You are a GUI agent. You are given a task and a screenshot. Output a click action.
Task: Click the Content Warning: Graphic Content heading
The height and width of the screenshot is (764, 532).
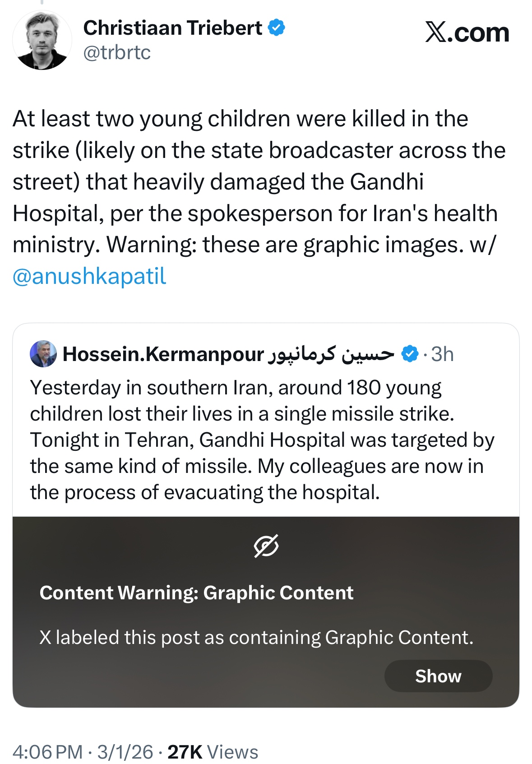pos(196,593)
